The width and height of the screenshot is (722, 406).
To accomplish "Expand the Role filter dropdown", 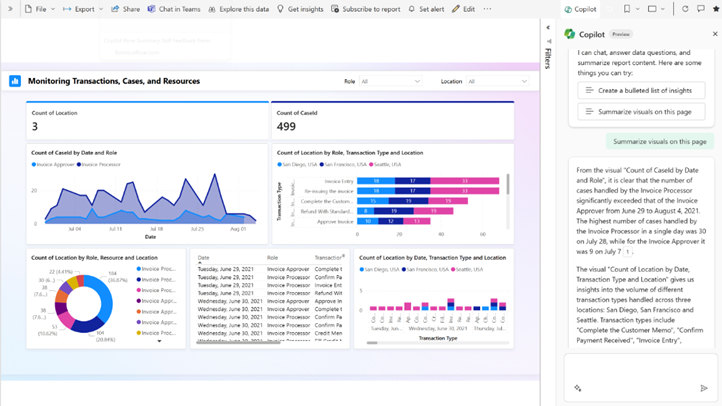I will pos(390,81).
